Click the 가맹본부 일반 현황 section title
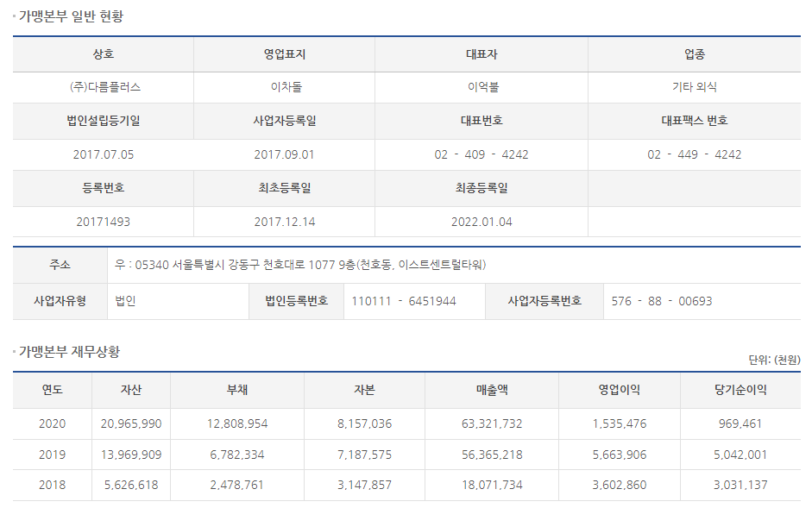The height and width of the screenshot is (508, 812). point(71,16)
